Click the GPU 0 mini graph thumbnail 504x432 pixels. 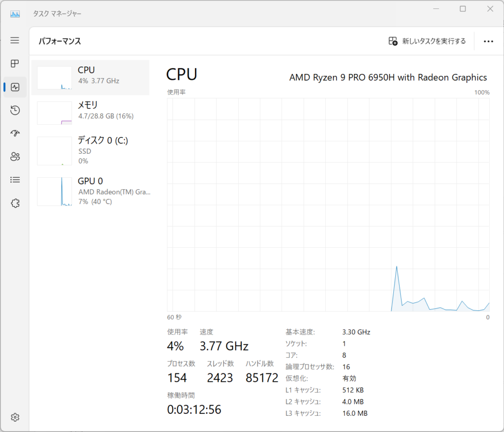point(54,192)
